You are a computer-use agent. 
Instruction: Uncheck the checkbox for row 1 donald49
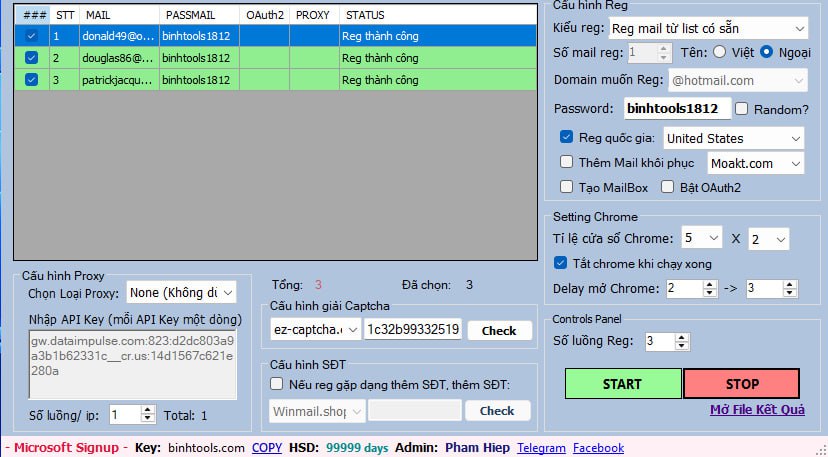(x=32, y=36)
